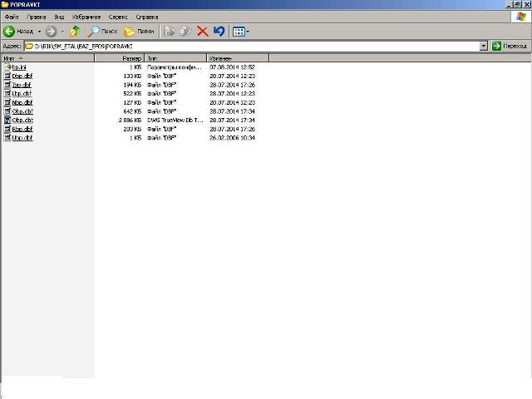Sort files by the Размер column header
The width and height of the screenshot is (532, 399).
(132, 58)
